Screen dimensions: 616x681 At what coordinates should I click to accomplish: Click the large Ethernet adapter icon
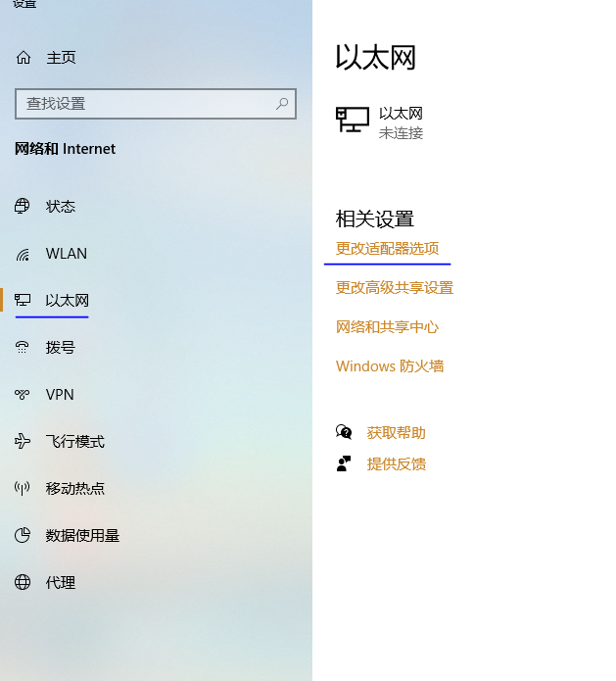tap(353, 120)
